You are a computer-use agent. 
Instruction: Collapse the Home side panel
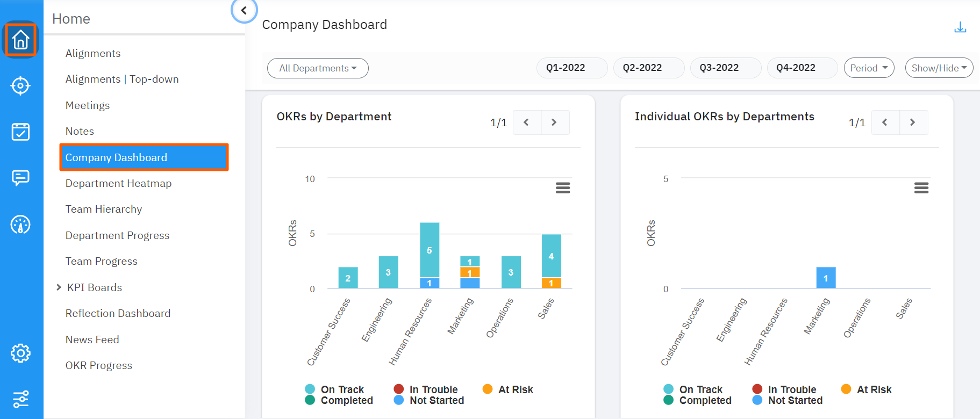(244, 10)
